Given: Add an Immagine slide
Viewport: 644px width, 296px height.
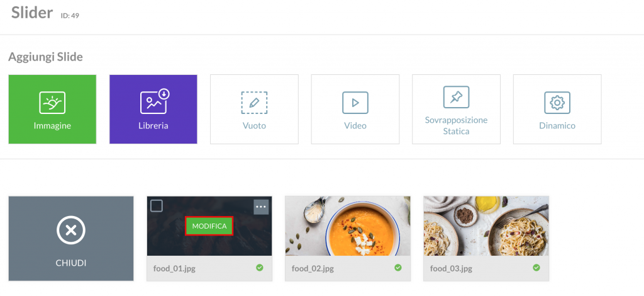Looking at the screenshot, I should pyautogui.click(x=52, y=110).
